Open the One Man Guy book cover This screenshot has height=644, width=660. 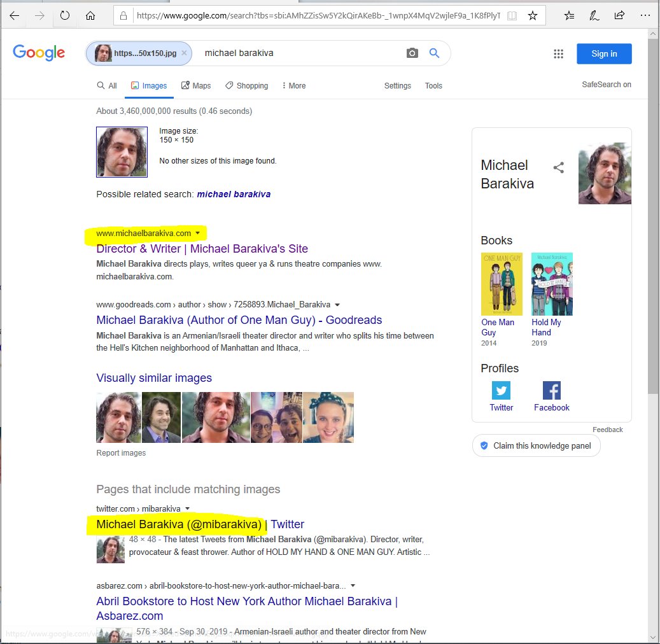click(x=502, y=284)
